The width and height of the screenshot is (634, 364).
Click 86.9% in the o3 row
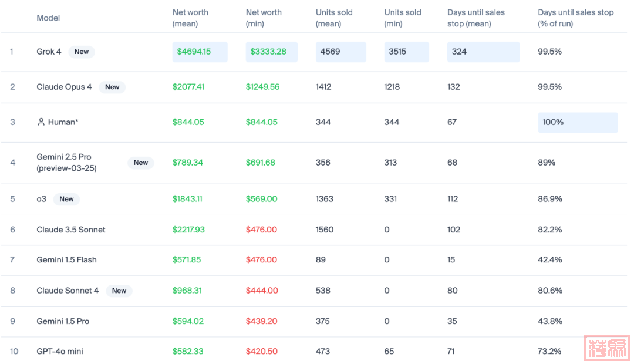point(550,199)
